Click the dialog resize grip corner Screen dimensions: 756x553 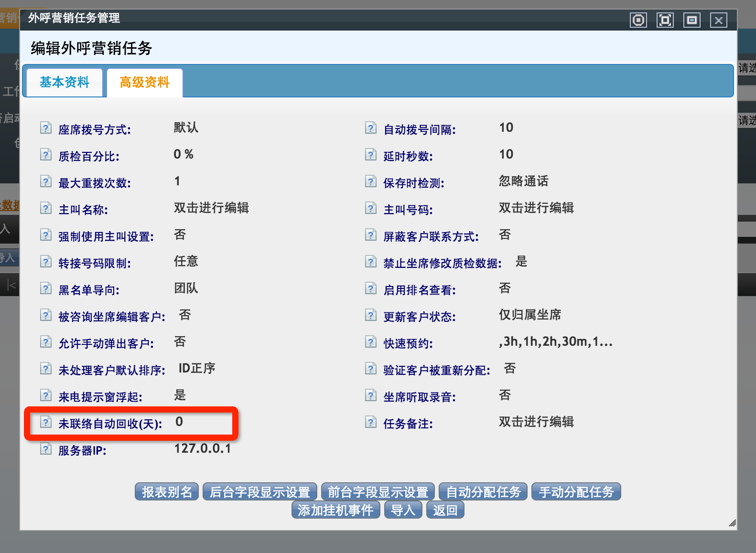point(732,523)
